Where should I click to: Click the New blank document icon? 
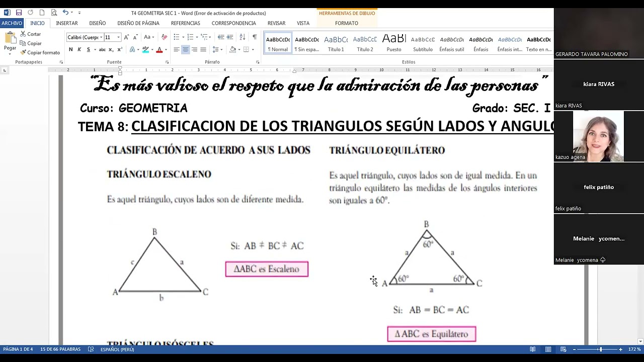pyautogui.click(x=42, y=13)
